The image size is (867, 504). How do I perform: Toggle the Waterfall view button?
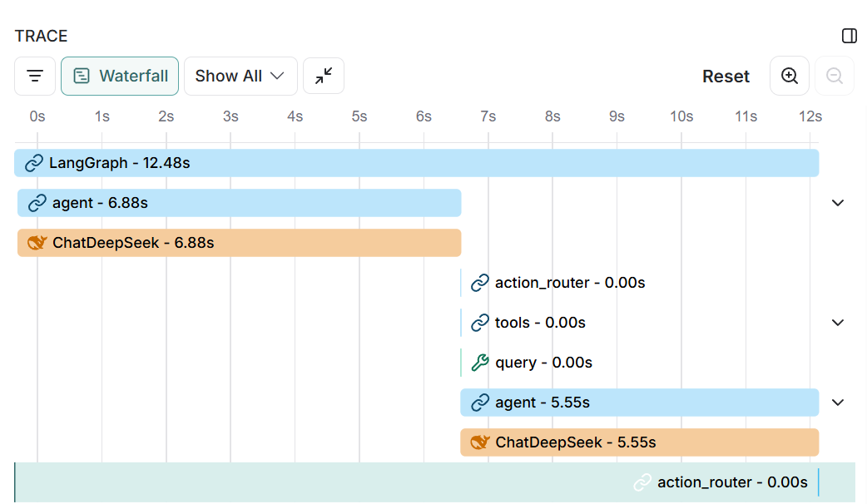click(x=120, y=76)
